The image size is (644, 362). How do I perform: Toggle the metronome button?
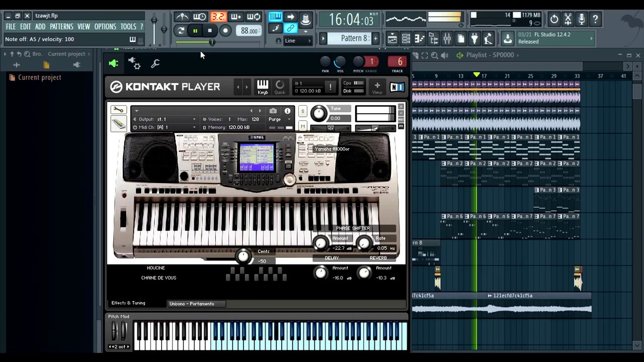point(182,17)
